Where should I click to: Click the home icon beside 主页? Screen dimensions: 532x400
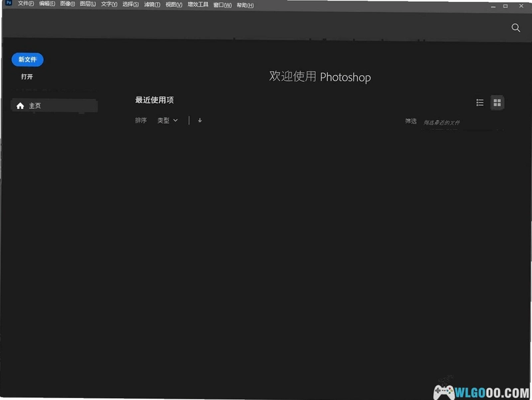click(x=20, y=106)
